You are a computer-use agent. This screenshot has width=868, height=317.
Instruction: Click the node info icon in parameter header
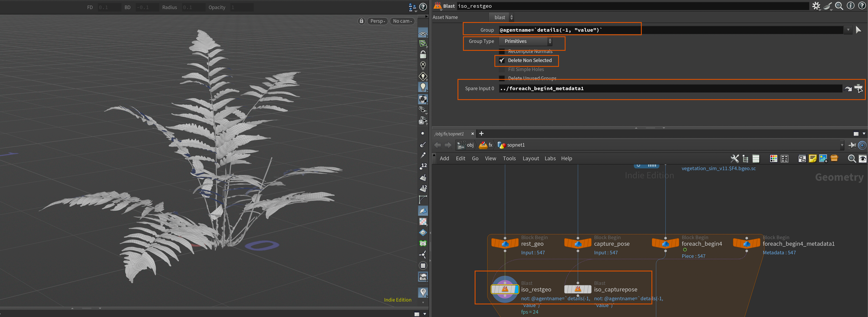pos(851,6)
